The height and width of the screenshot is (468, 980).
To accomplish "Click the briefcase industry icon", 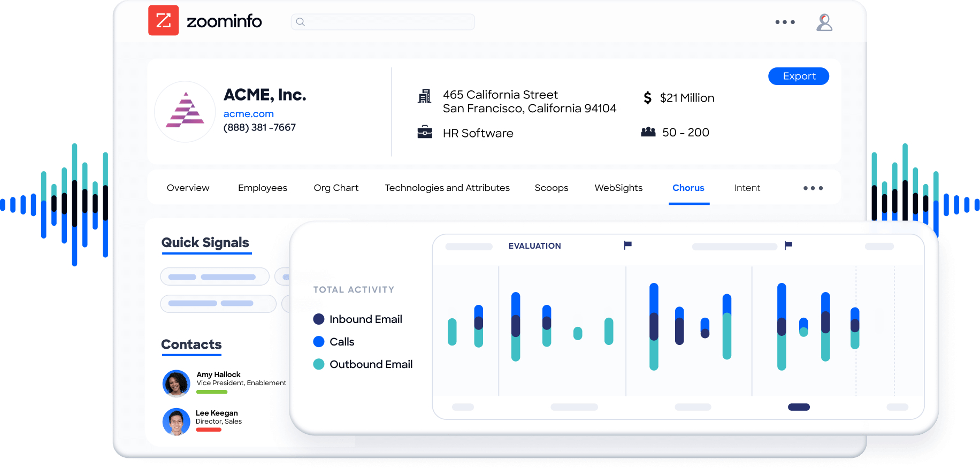I will click(424, 132).
